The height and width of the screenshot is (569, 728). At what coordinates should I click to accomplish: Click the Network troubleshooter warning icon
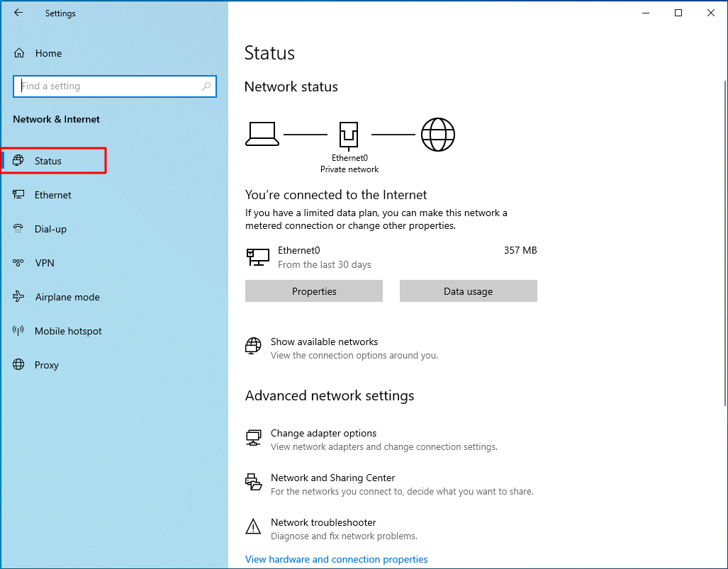253,526
